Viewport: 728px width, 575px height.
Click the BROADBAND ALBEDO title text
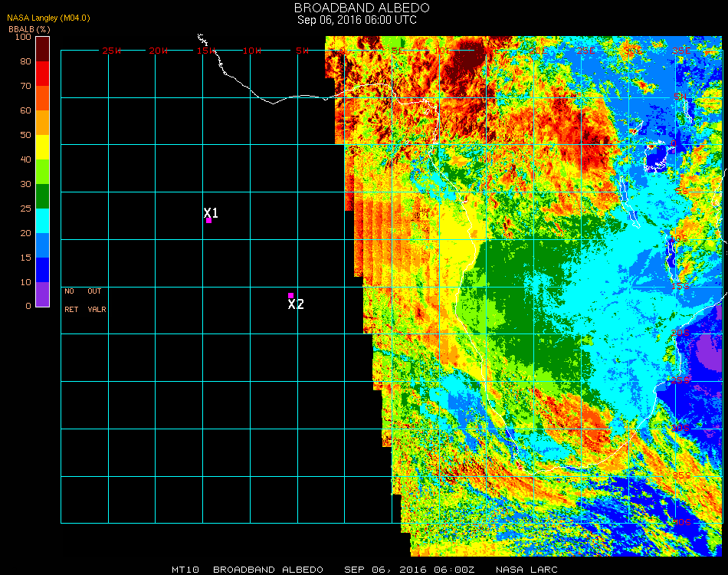click(356, 8)
